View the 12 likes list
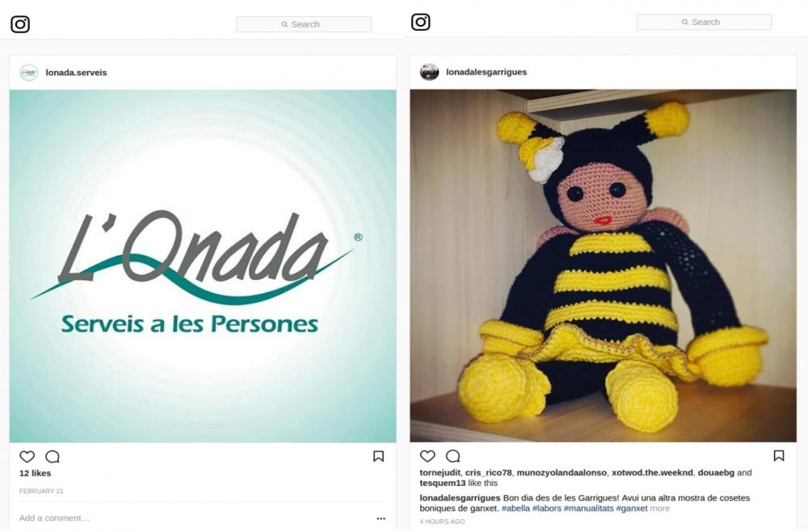 pos(35,473)
